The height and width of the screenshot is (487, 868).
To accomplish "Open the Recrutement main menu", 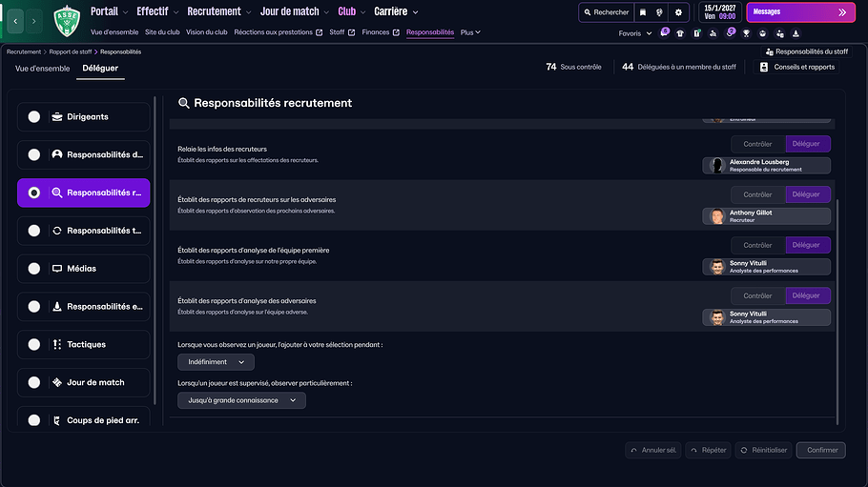I will tap(218, 12).
